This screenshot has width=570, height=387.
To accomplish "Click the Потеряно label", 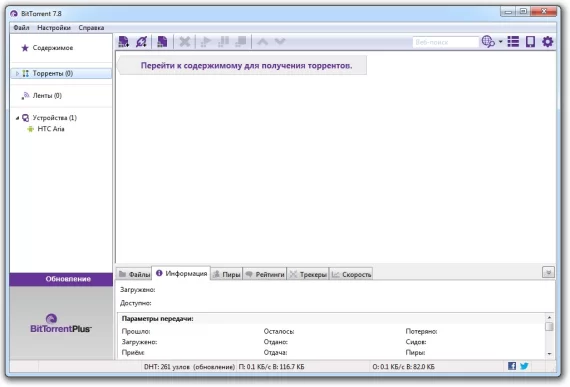I will pyautogui.click(x=421, y=331).
